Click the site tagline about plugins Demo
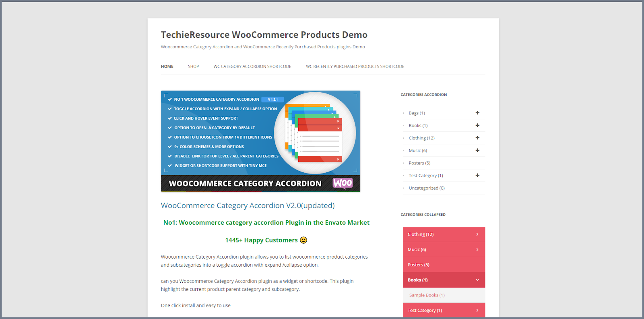 point(263,47)
